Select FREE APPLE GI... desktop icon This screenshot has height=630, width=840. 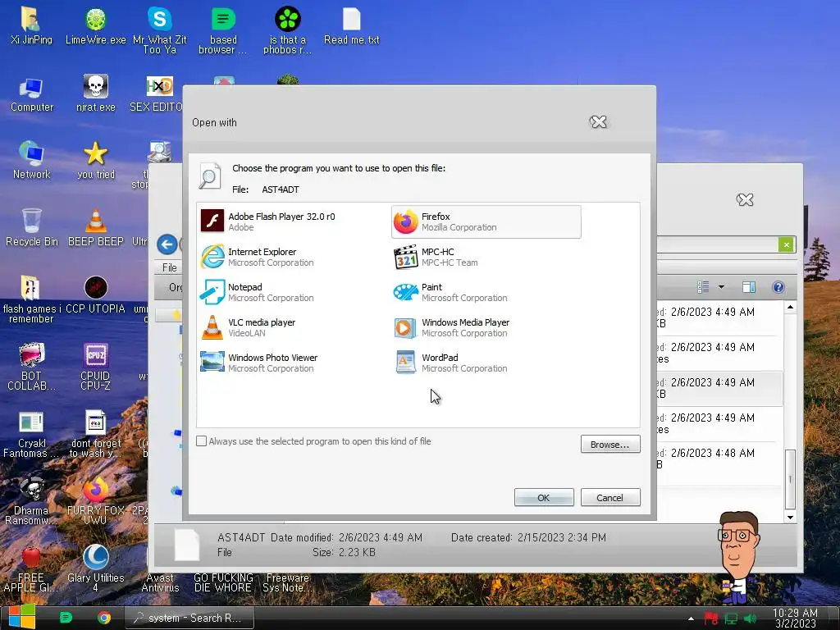(31, 569)
